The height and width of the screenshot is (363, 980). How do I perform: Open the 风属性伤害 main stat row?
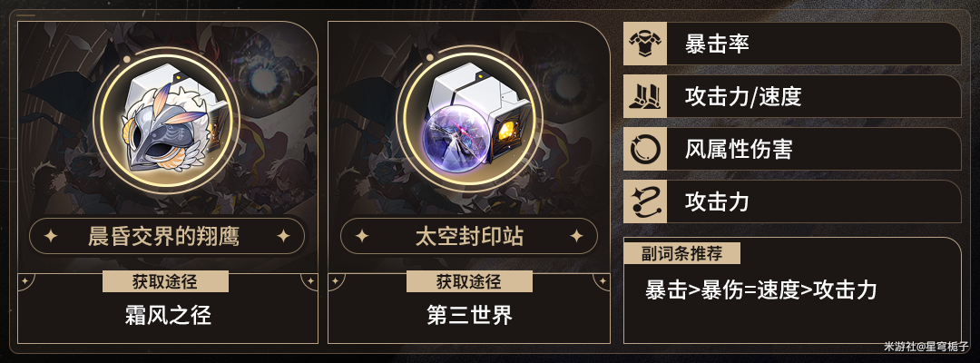(792, 150)
